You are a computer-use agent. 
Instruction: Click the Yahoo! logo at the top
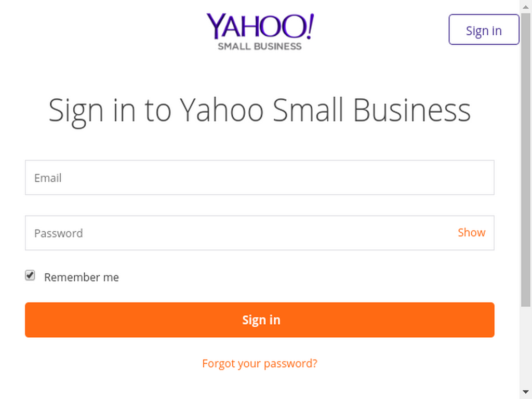point(260,26)
